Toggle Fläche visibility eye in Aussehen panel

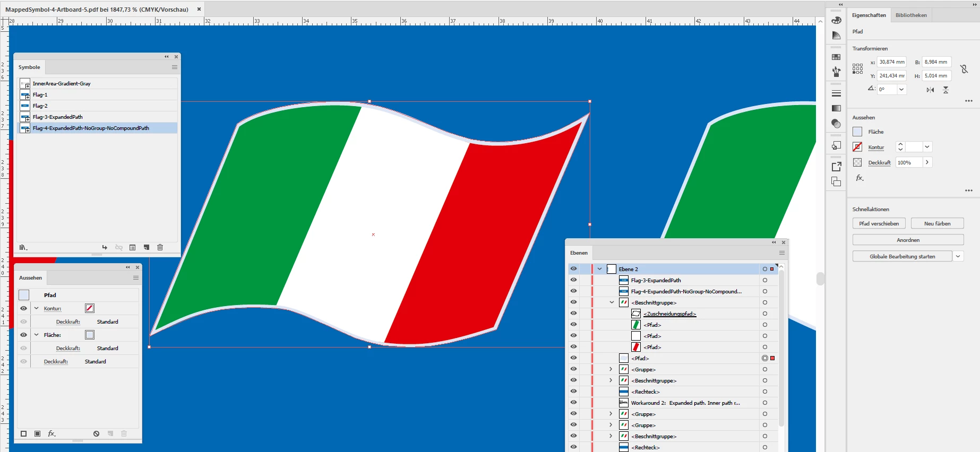23,335
